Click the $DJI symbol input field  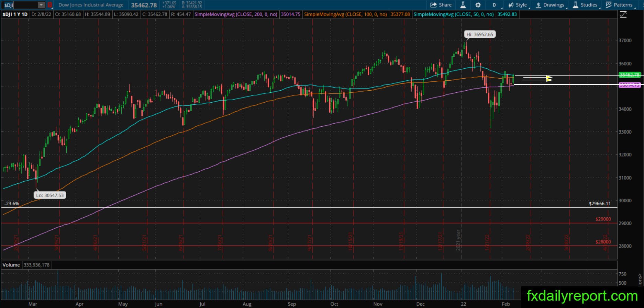click(20, 5)
